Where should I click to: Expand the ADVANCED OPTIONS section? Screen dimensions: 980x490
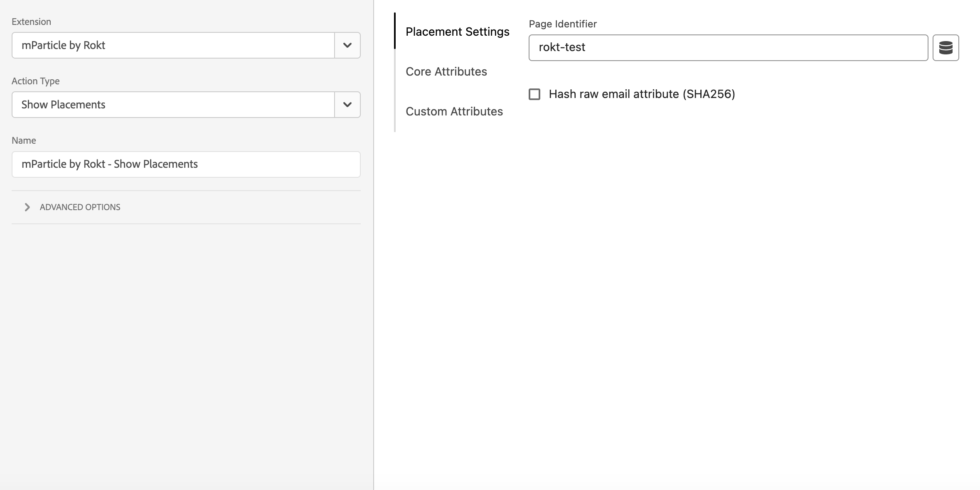tap(80, 207)
